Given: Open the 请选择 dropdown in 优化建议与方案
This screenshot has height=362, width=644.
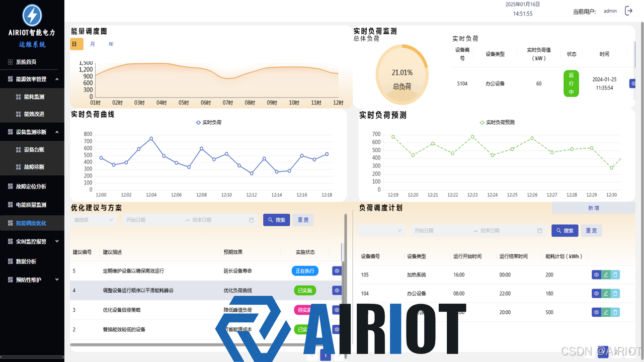Looking at the screenshot, I should pyautogui.click(x=94, y=220).
